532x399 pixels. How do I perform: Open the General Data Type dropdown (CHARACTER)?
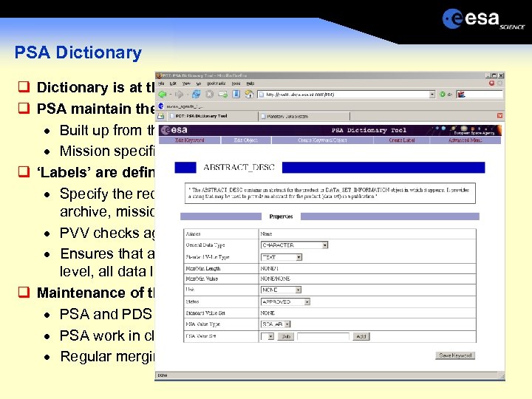point(294,245)
